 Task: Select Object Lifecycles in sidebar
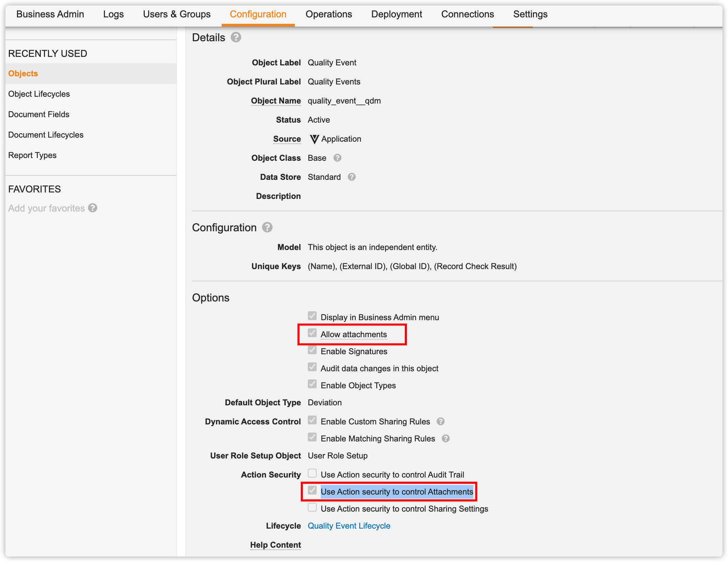coord(39,94)
